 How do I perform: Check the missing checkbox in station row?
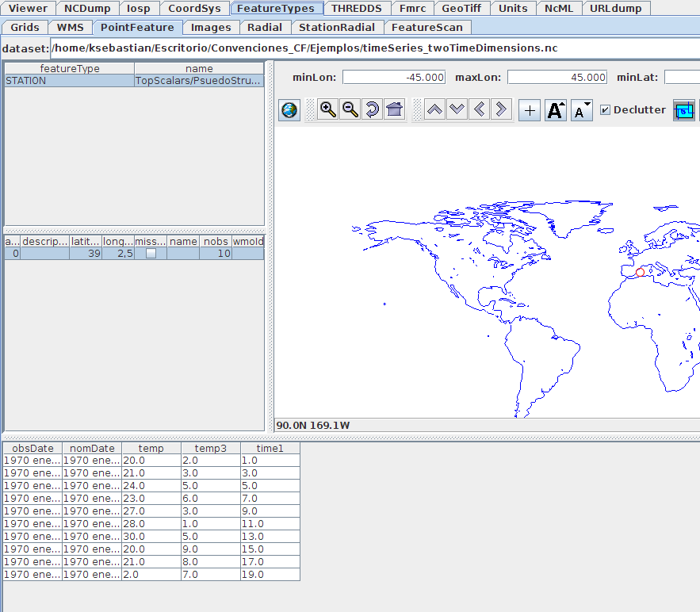coord(151,254)
